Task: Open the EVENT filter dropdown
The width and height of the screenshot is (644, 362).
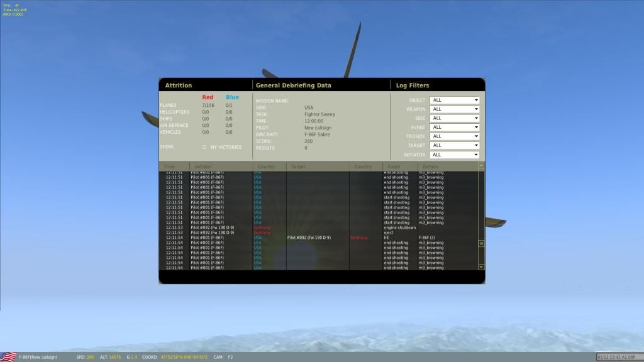Action: point(454,127)
